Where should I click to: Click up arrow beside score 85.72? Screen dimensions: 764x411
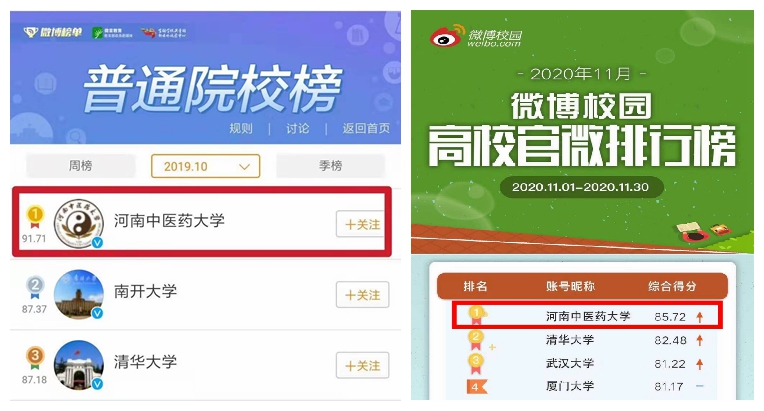700,317
